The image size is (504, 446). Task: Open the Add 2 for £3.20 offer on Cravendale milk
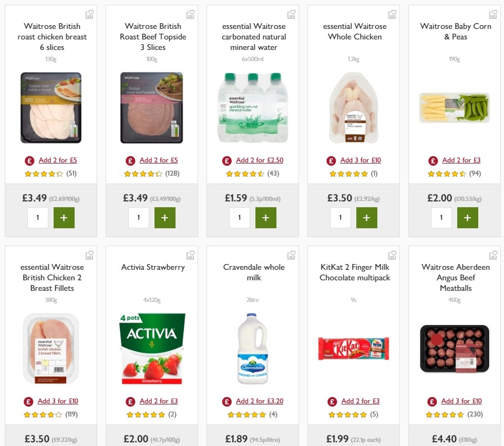click(259, 401)
